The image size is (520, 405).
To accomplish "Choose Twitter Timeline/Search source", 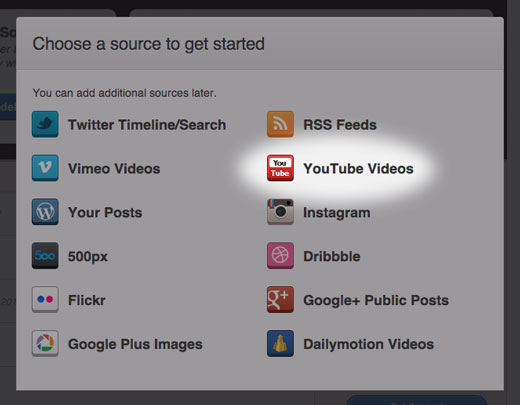I will pos(147,125).
